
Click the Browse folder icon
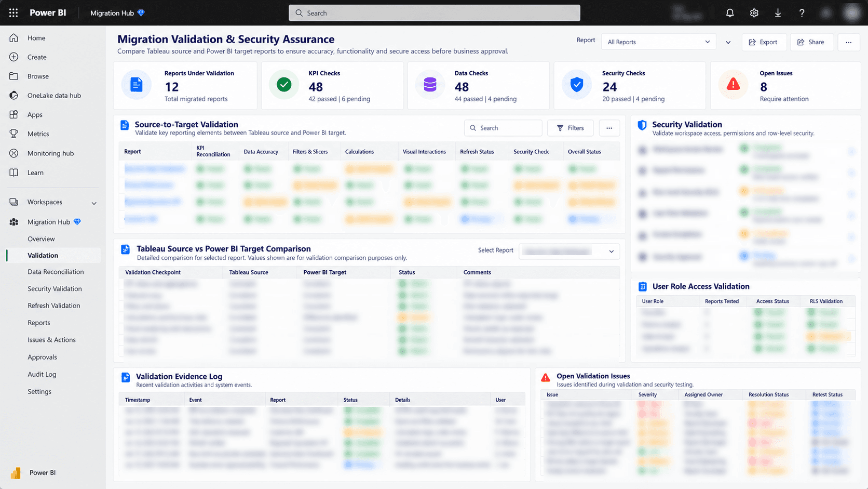(x=14, y=76)
